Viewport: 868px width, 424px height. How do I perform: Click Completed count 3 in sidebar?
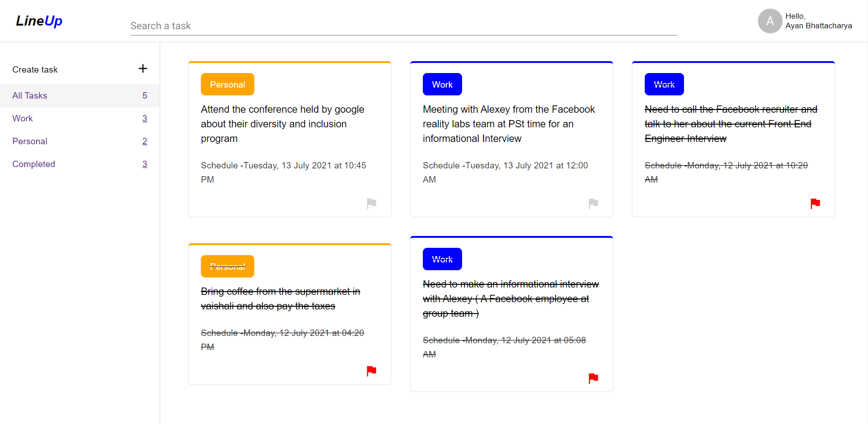(145, 164)
